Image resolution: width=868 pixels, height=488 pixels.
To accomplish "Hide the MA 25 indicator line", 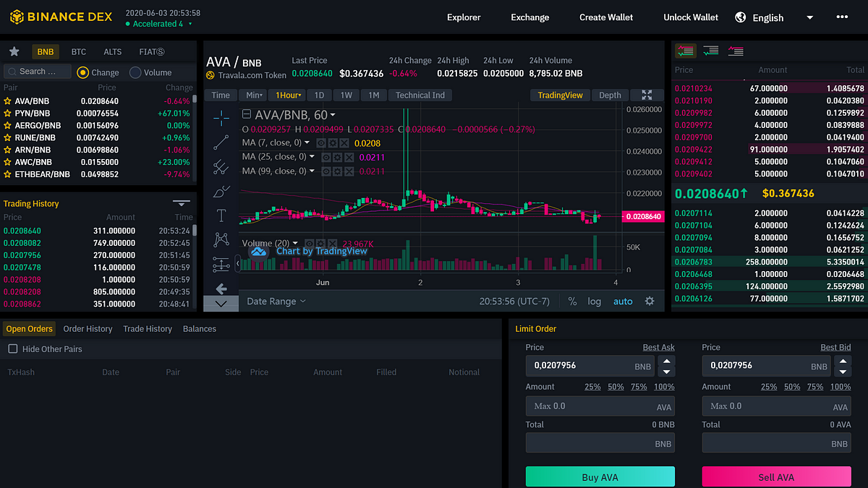I will pos(326,157).
